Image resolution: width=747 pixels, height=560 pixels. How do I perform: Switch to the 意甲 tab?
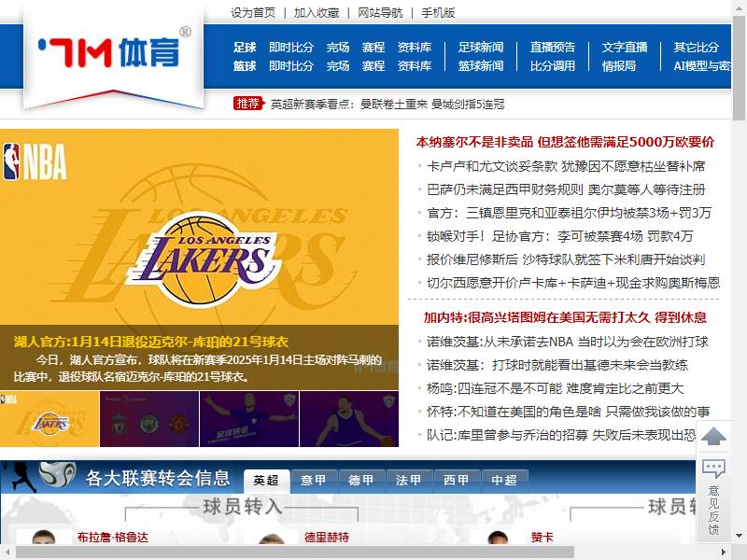click(x=314, y=480)
